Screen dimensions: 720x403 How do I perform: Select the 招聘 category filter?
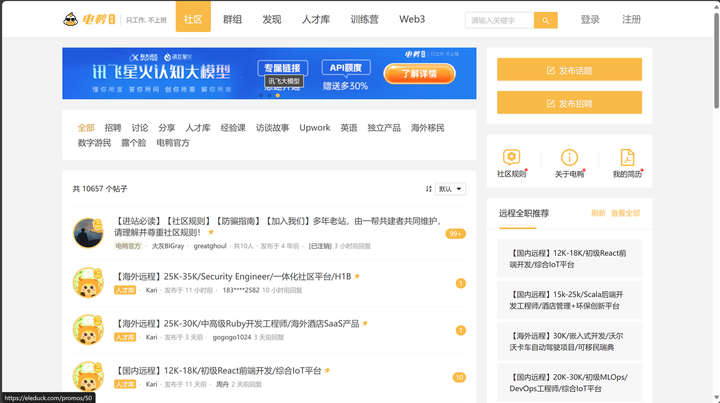click(113, 128)
